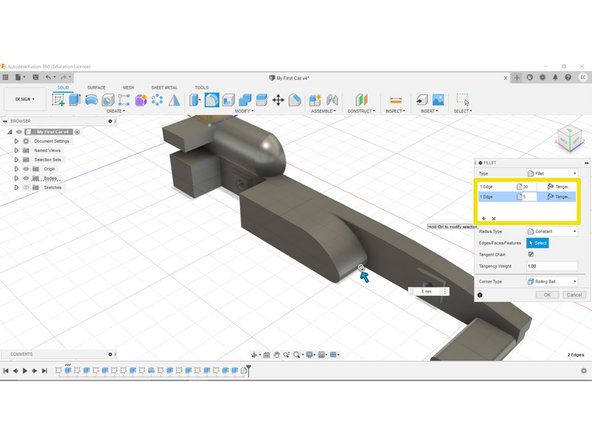Open the Assemble menu
The height and width of the screenshot is (444, 592).
(323, 111)
